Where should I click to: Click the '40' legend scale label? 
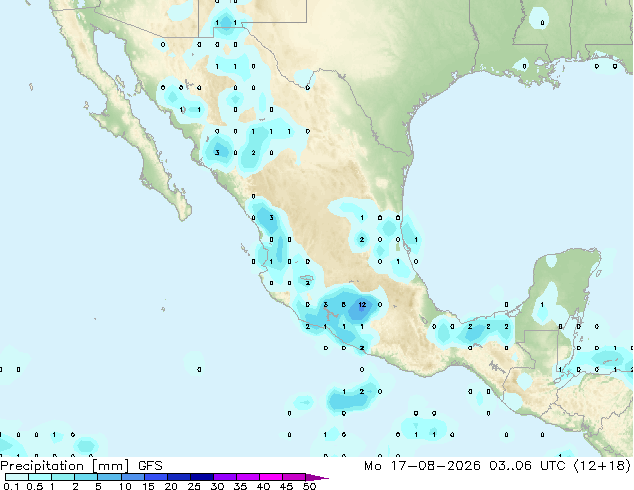(x=263, y=486)
